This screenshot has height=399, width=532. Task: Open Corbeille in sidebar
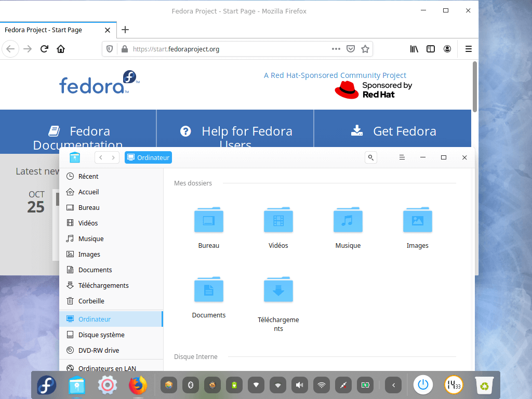pos(111,301)
